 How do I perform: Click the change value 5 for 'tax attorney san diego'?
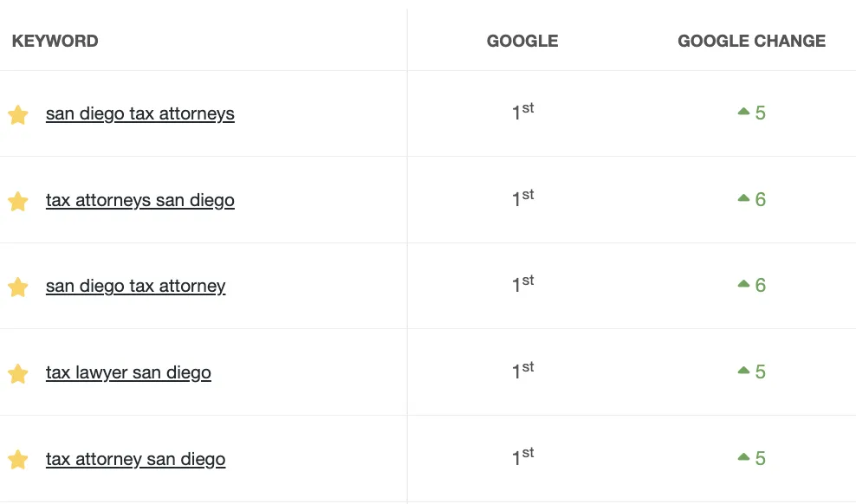coord(760,458)
